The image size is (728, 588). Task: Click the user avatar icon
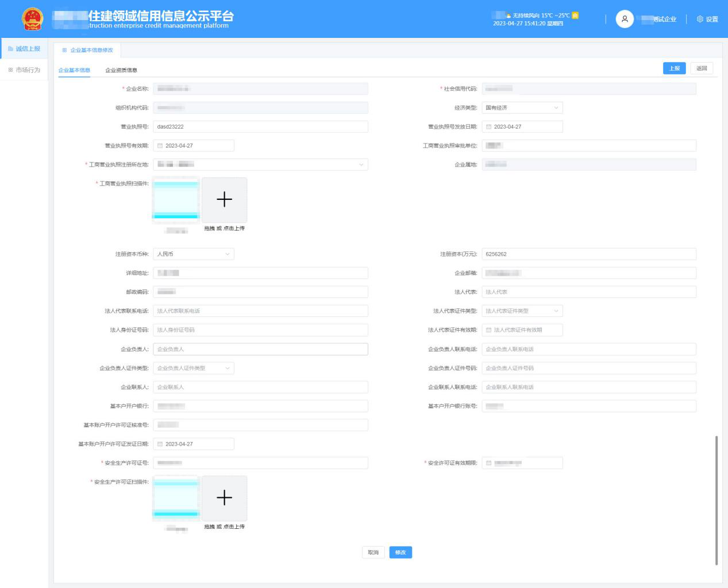[x=625, y=19]
